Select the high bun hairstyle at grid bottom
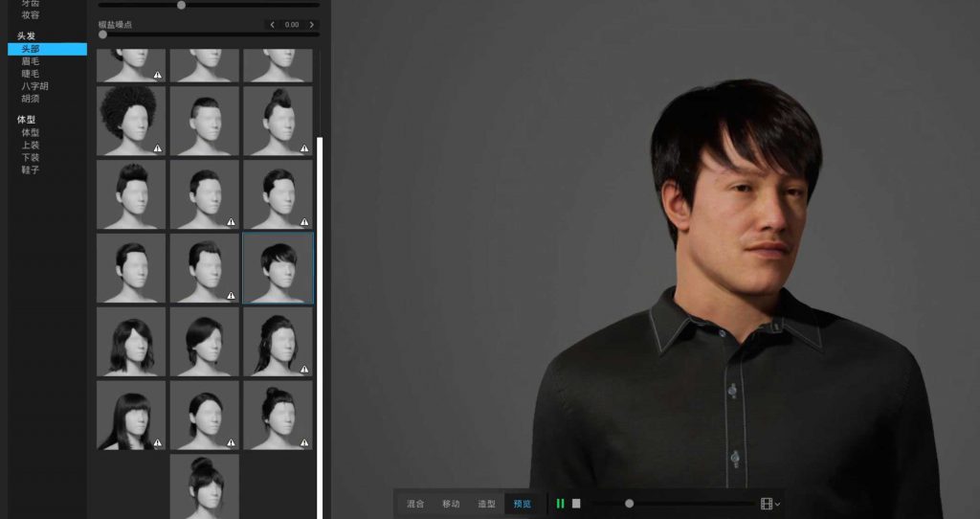The width and height of the screenshot is (980, 519). pos(205,486)
